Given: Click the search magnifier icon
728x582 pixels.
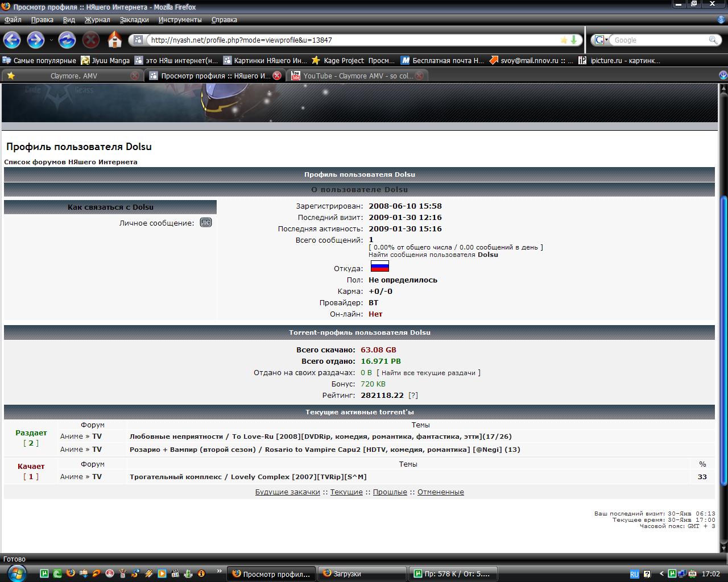Looking at the screenshot, I should [713, 40].
